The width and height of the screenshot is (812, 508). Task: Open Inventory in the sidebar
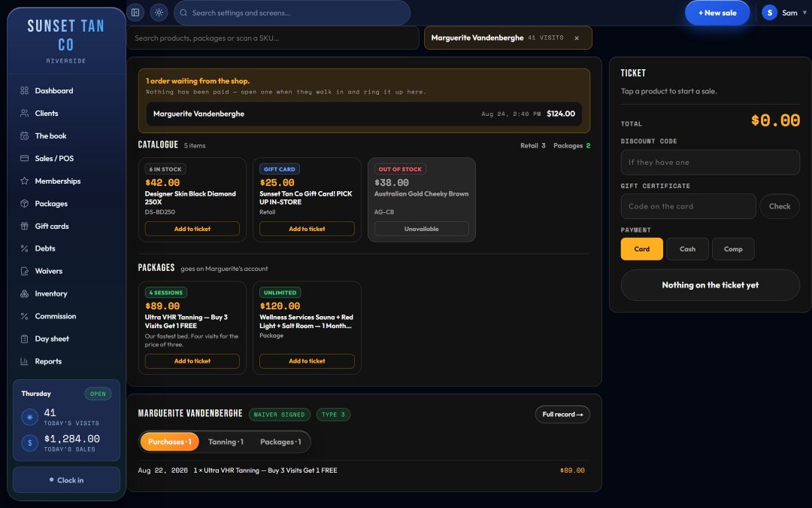click(x=66, y=294)
